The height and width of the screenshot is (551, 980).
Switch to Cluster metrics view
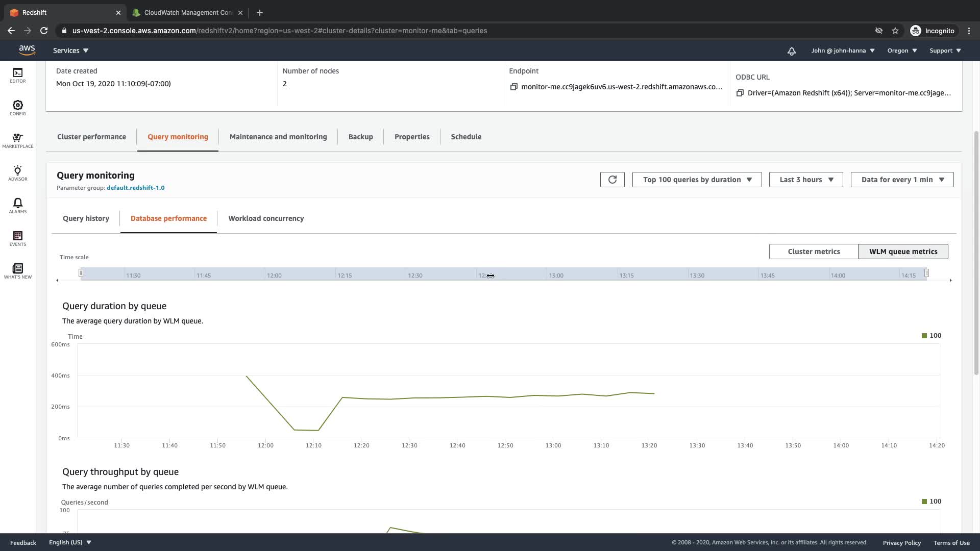click(x=814, y=252)
